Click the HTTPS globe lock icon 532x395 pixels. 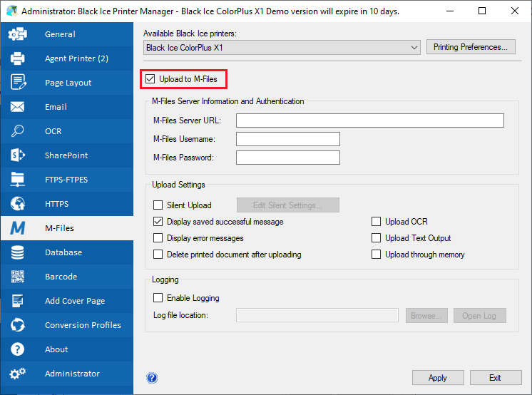[18, 204]
